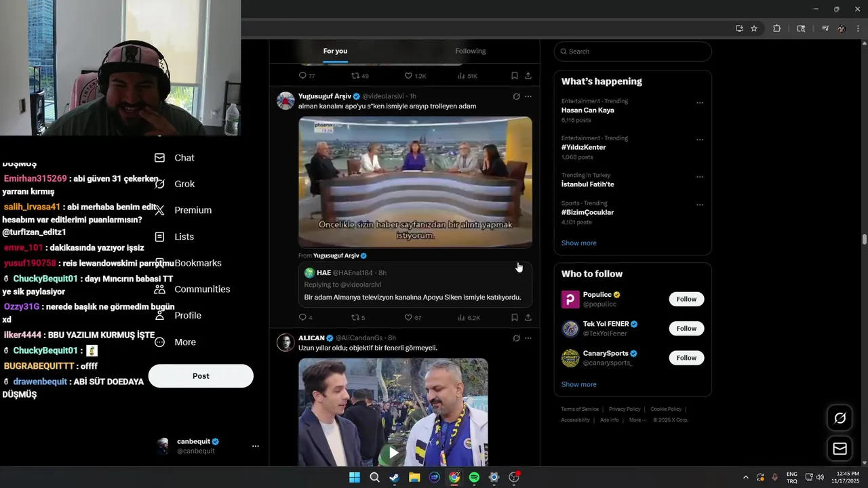
Task: Toggle the microphone icon in system tray
Action: tap(775, 477)
